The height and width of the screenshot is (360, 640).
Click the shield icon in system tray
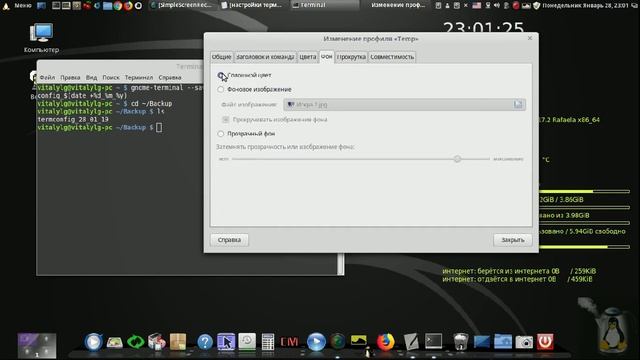coord(536,5)
